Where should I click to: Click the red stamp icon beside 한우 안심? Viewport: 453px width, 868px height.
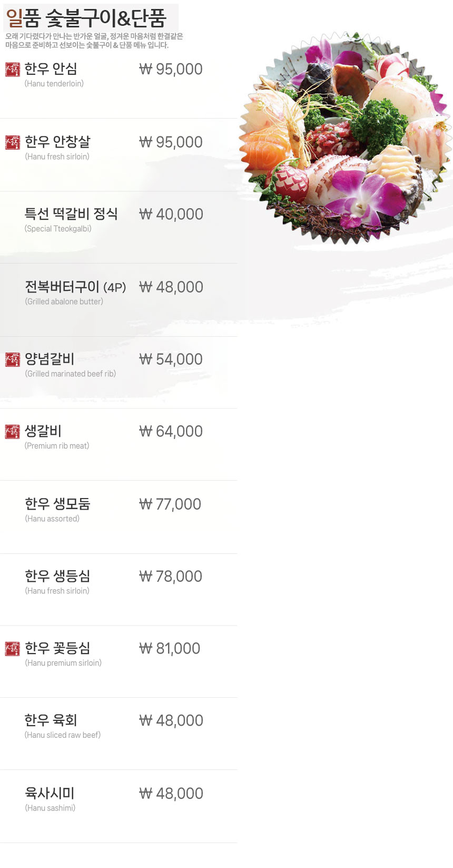(x=12, y=70)
